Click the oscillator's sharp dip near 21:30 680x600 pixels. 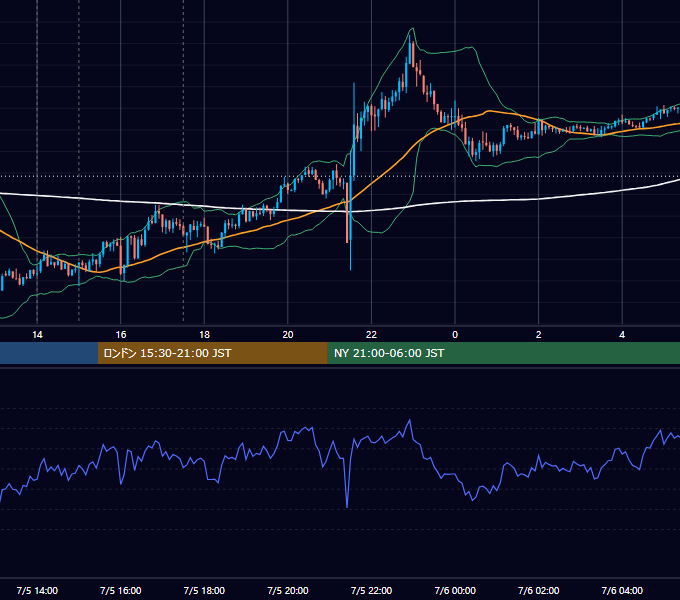(x=347, y=505)
